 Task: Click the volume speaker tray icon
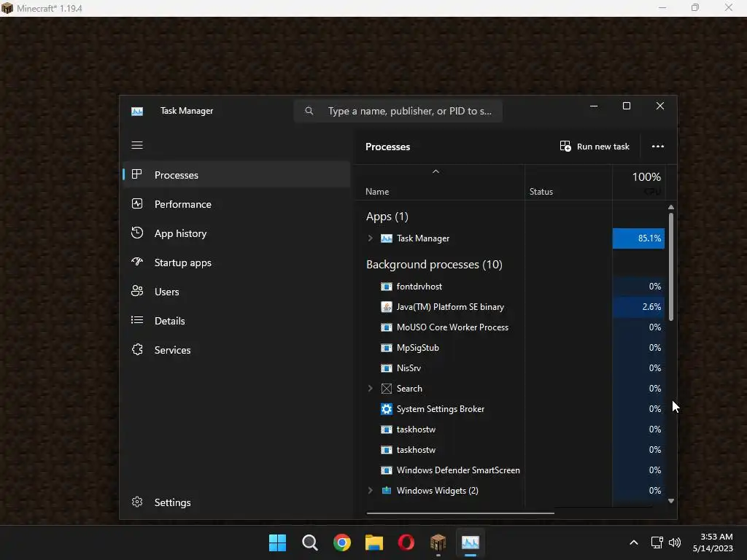tap(675, 542)
